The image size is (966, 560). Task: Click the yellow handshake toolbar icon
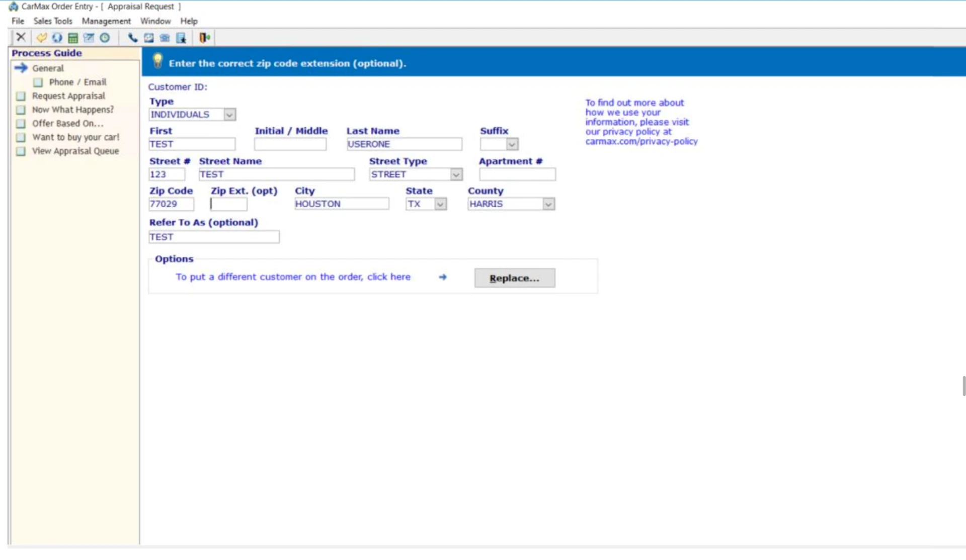[41, 38]
